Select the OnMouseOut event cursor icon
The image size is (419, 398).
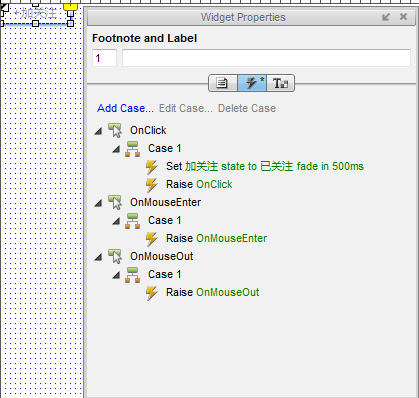[115, 256]
